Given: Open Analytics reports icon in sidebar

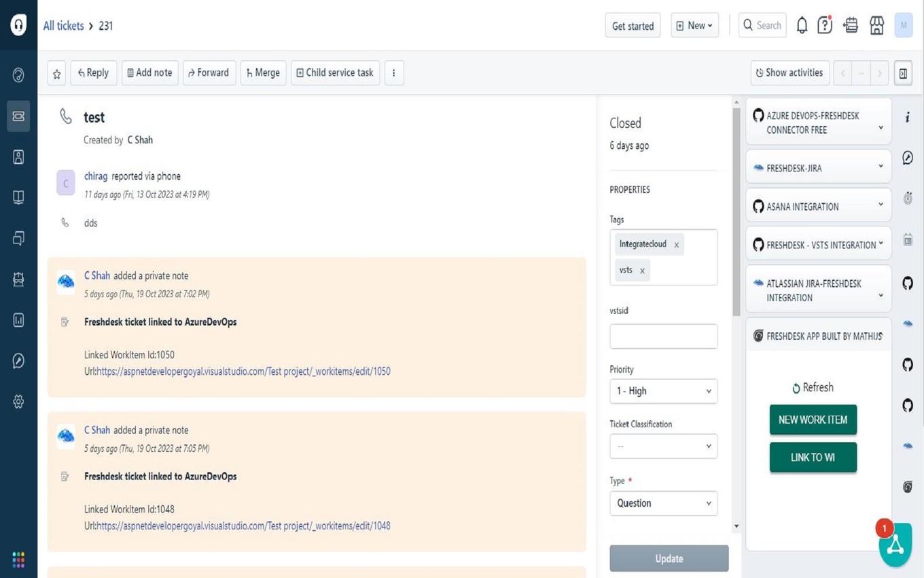Looking at the screenshot, I should pyautogui.click(x=18, y=320).
